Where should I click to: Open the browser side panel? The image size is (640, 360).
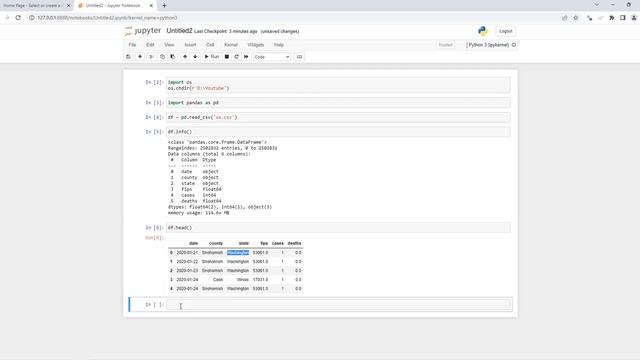622,18
